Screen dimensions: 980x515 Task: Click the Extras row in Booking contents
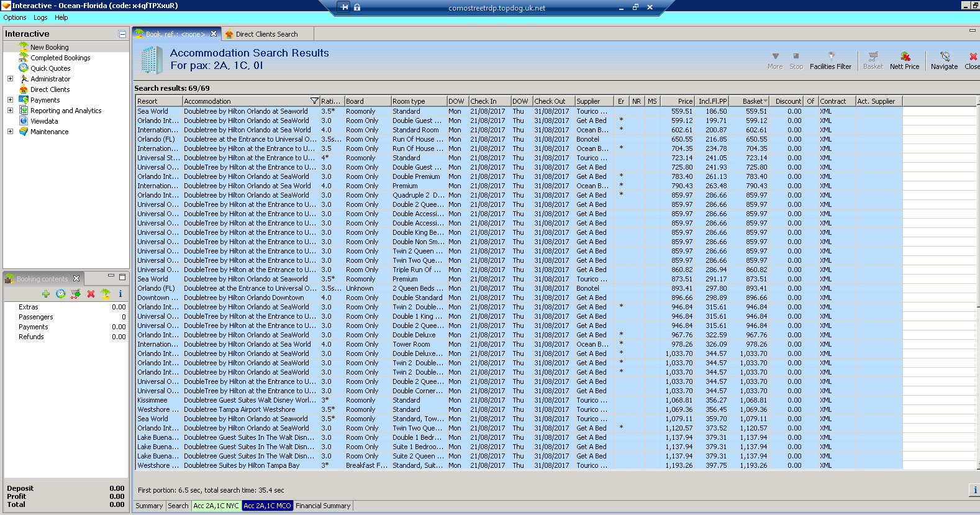[x=66, y=307]
